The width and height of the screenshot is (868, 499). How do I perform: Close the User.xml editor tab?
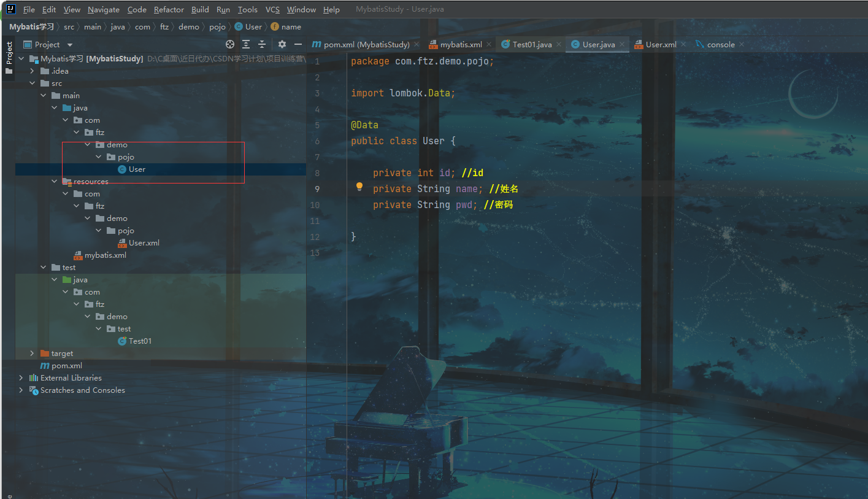pos(683,44)
